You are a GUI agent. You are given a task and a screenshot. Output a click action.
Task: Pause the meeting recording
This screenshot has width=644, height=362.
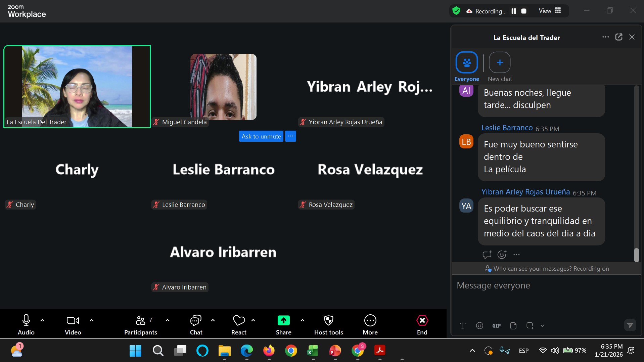[x=513, y=11]
